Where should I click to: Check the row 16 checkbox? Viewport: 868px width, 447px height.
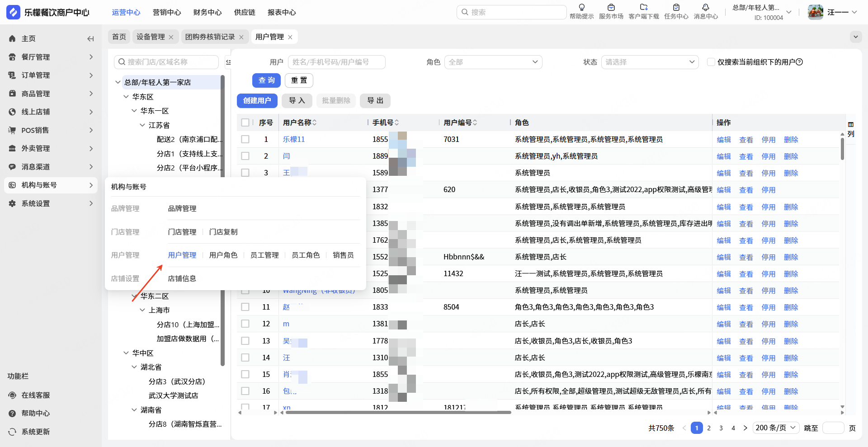click(245, 391)
